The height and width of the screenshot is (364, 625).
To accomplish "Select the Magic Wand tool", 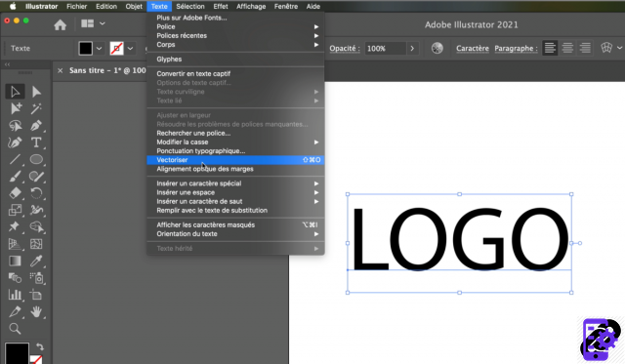I will click(36, 108).
